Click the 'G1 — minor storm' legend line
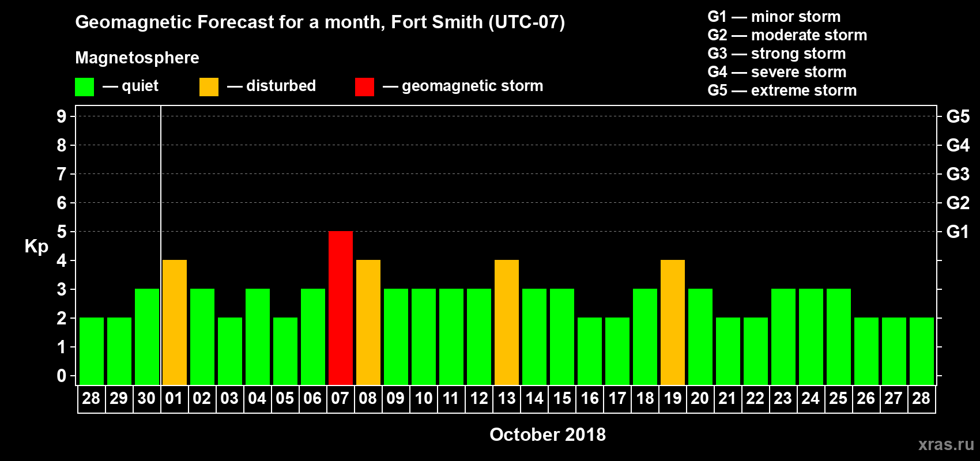The width and height of the screenshot is (980, 461). (x=774, y=17)
